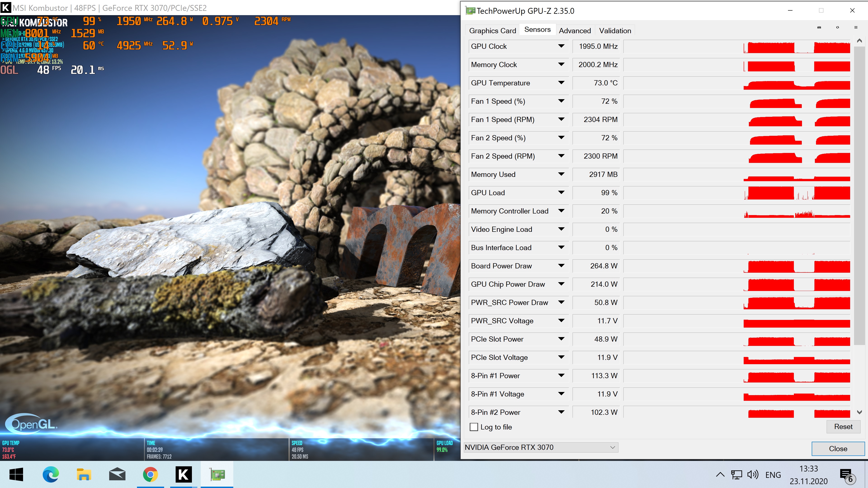Open the NVIDIA GeForce RTX 3070 device selector
Viewport: 868px width, 488px height.
tap(541, 447)
